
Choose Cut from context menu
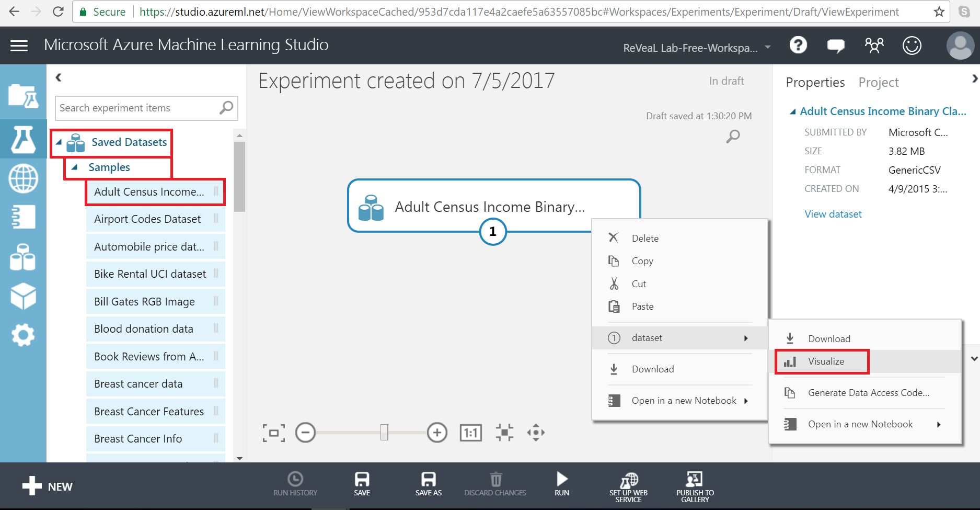(679, 284)
